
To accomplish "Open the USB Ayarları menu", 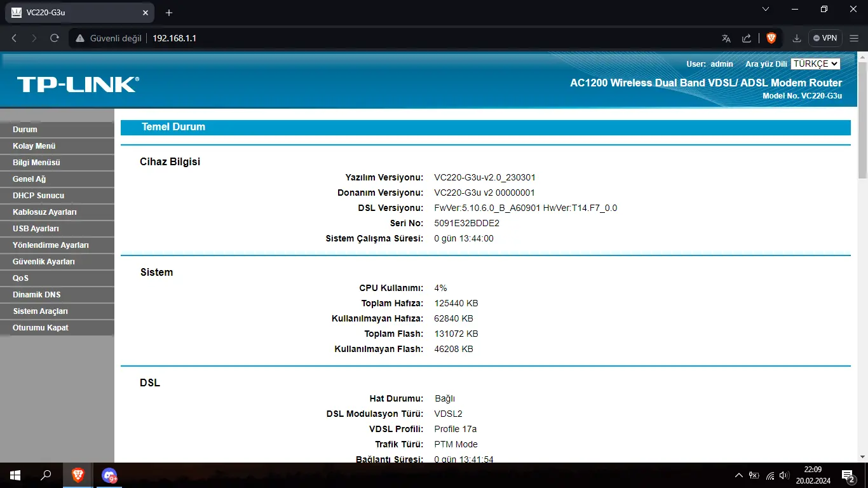I will pos(57,229).
